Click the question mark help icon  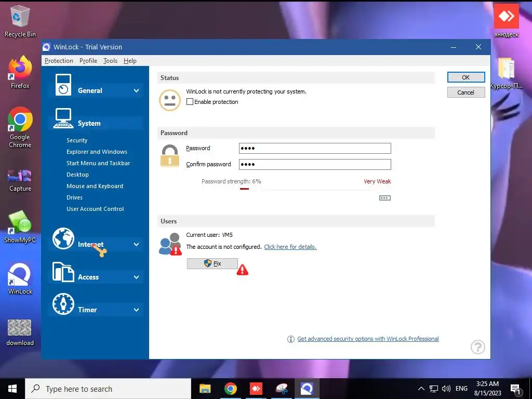[x=478, y=347]
